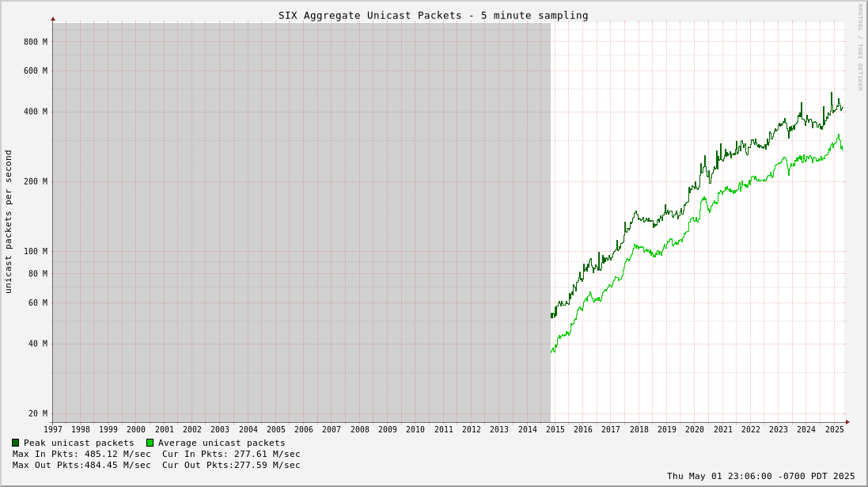Click the y-axis label 'unicast packets per second'
Image resolution: width=868 pixels, height=487 pixels.
coord(8,222)
